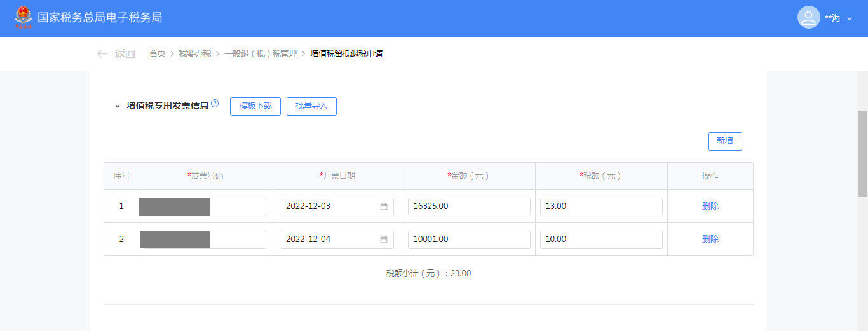This screenshot has width=868, height=331.
Task: Open calendar icon for 2022-12-03 date
Action: [x=384, y=206]
